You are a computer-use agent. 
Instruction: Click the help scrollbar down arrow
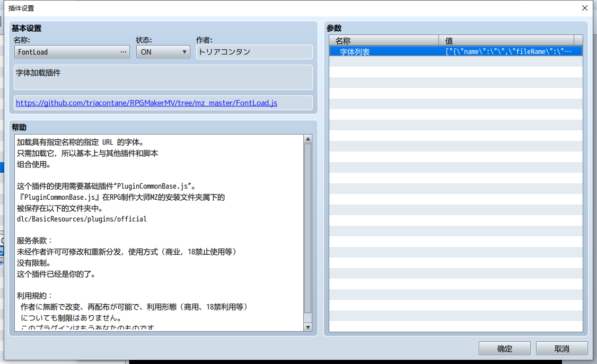tap(308, 327)
